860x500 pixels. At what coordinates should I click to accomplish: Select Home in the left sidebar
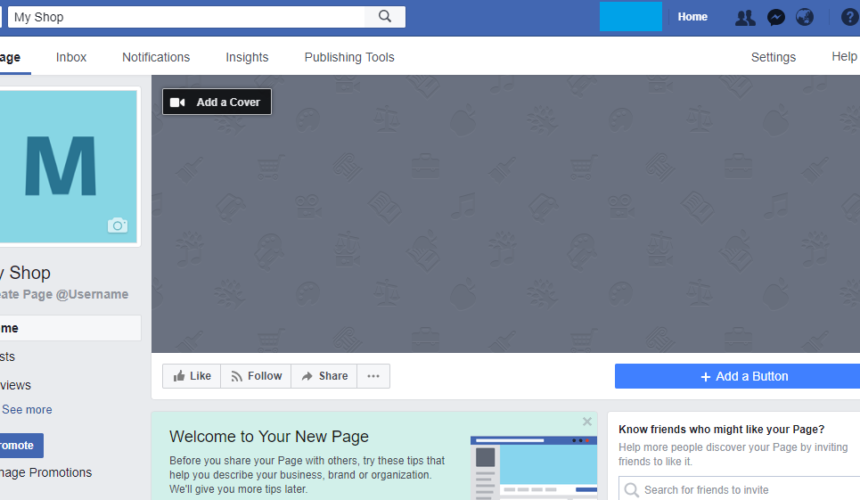(70, 328)
